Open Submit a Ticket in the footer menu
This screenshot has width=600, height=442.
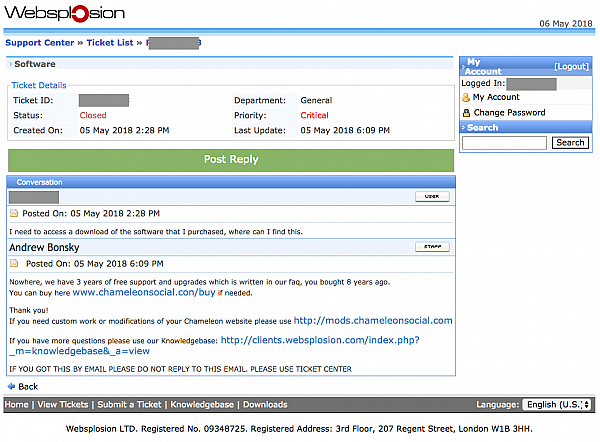tap(131, 405)
